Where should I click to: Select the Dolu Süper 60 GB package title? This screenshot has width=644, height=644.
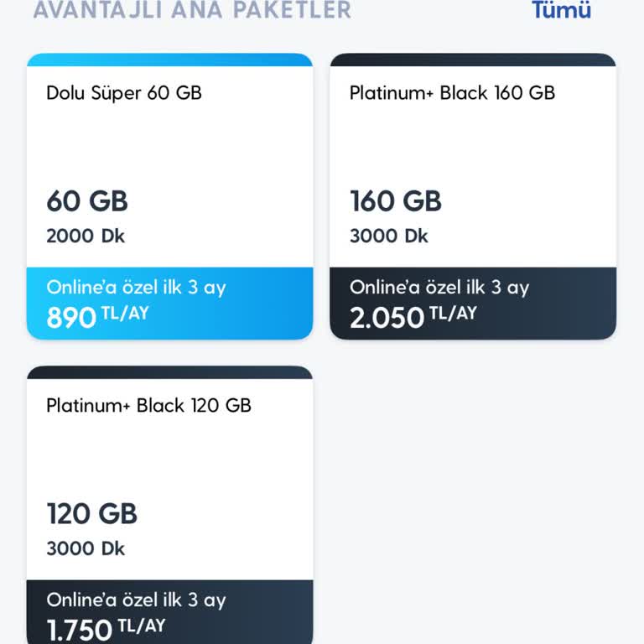pyautogui.click(x=124, y=92)
